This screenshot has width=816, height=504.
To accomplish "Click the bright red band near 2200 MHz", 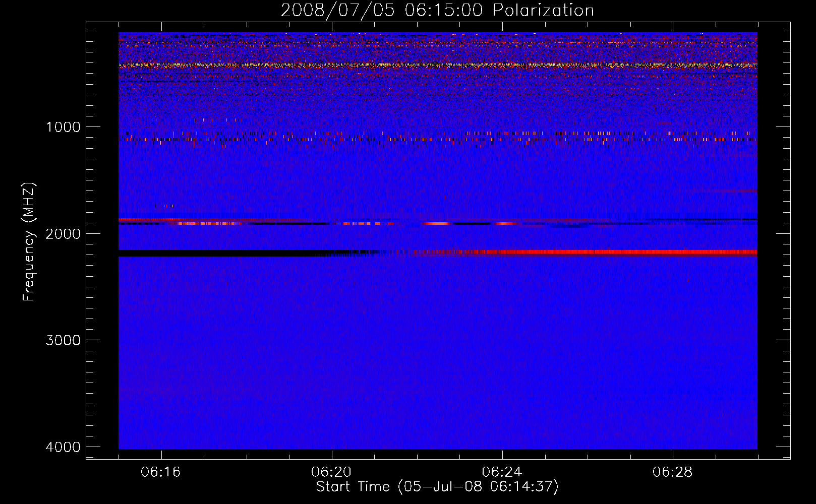I will click(x=620, y=252).
